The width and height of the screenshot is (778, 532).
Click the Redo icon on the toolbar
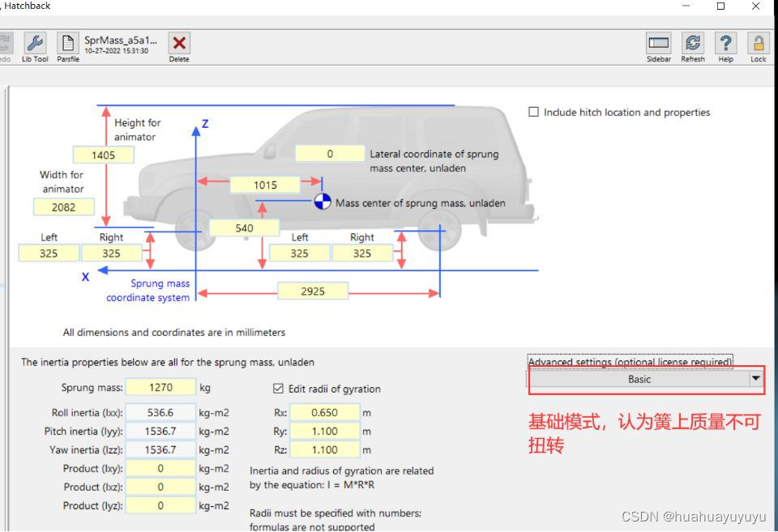click(6, 45)
